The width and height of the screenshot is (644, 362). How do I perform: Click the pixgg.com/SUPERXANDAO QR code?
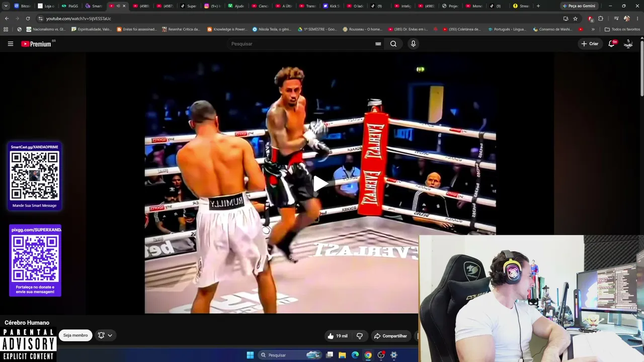35,259
